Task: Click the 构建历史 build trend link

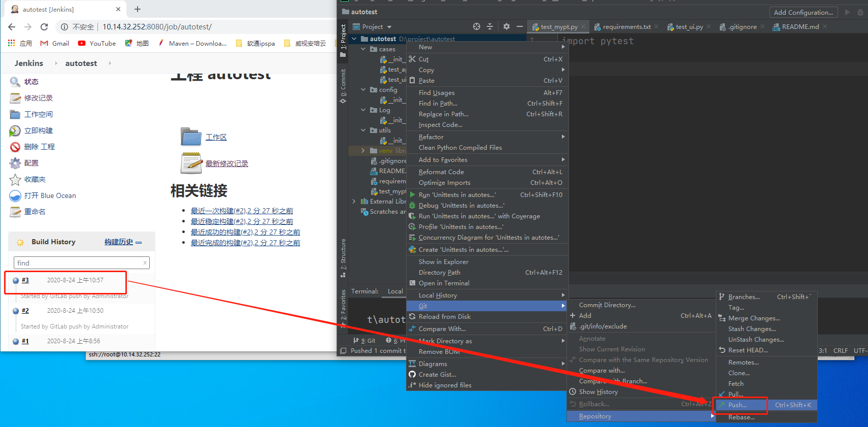Action: tap(119, 242)
